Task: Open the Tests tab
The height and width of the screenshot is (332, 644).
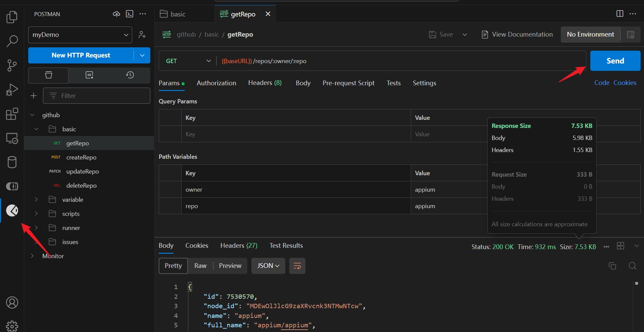Action: (x=394, y=83)
